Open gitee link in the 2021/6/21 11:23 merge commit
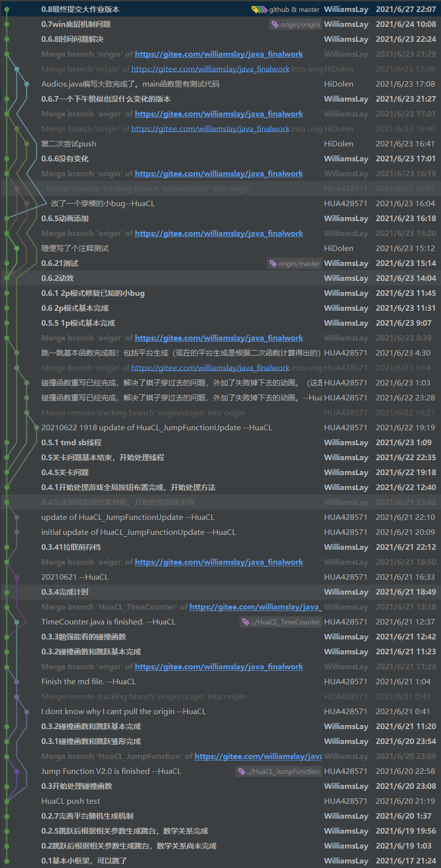 [x=219, y=667]
